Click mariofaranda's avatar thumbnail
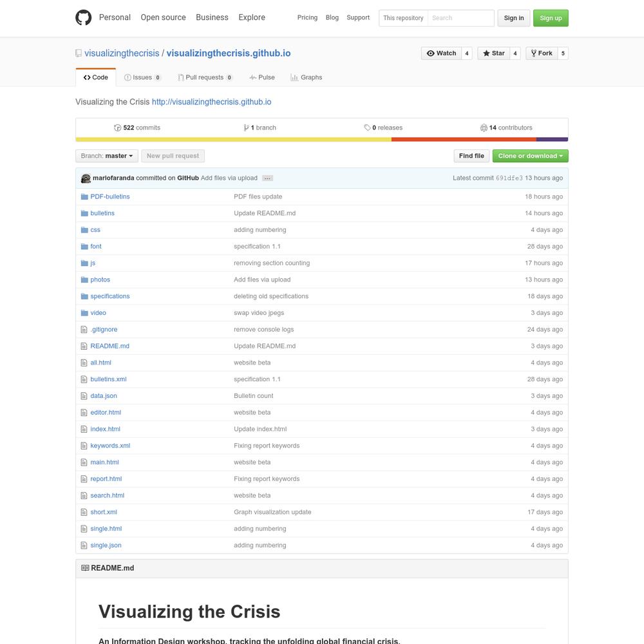644x644 pixels. click(86, 178)
